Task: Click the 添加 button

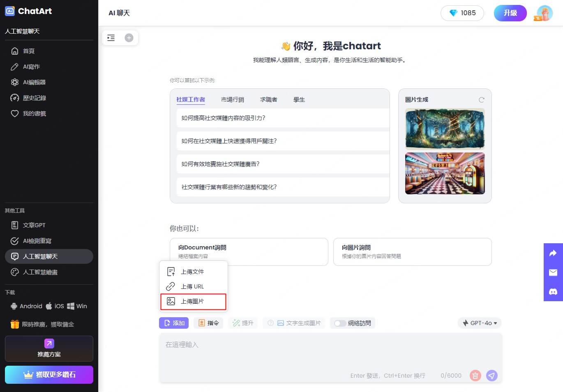Action: (x=174, y=323)
